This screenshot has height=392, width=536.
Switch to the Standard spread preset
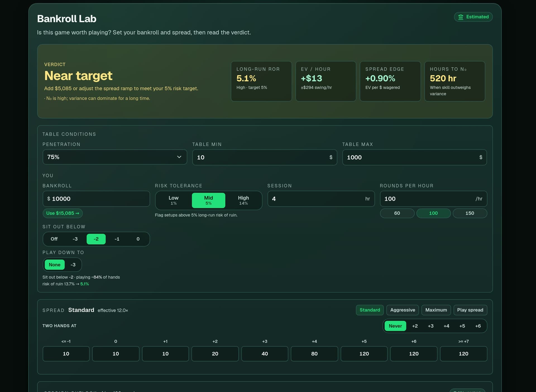(370, 310)
